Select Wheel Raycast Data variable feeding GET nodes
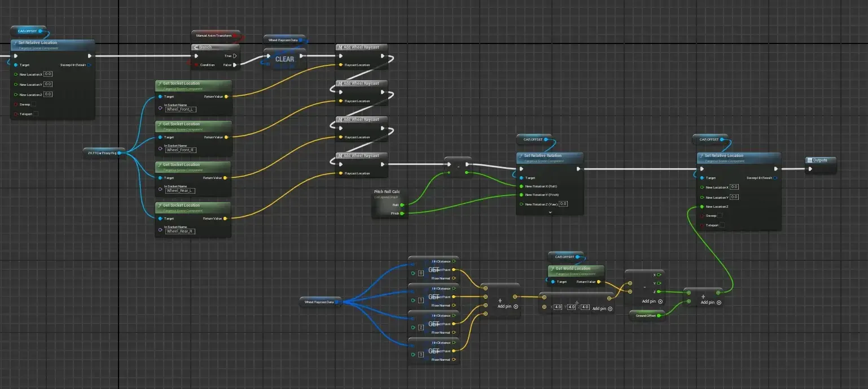Image resolution: width=868 pixels, height=389 pixels. pos(321,303)
